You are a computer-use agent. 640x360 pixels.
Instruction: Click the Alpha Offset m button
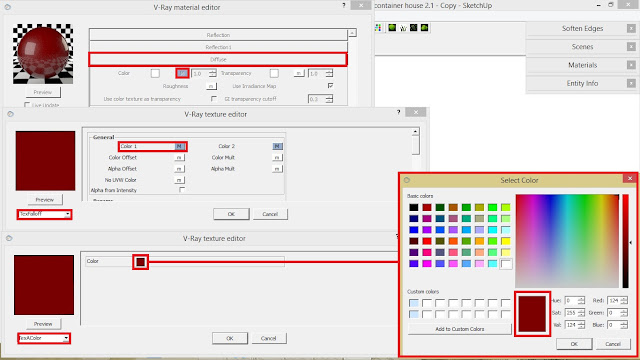pyautogui.click(x=179, y=169)
